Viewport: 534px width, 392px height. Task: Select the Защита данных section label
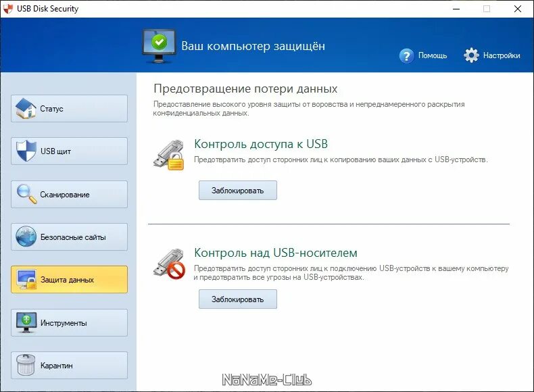point(67,280)
